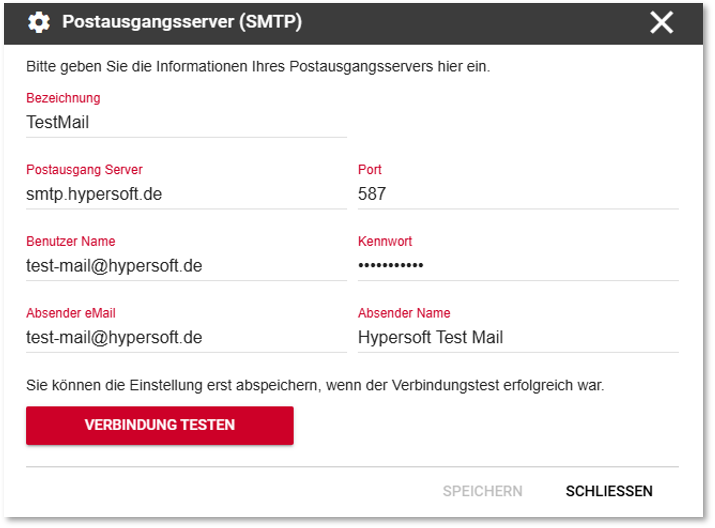Screen dimensions: 715x528
Task: Click the SCHLIESSEN button
Action: pyautogui.click(x=609, y=491)
